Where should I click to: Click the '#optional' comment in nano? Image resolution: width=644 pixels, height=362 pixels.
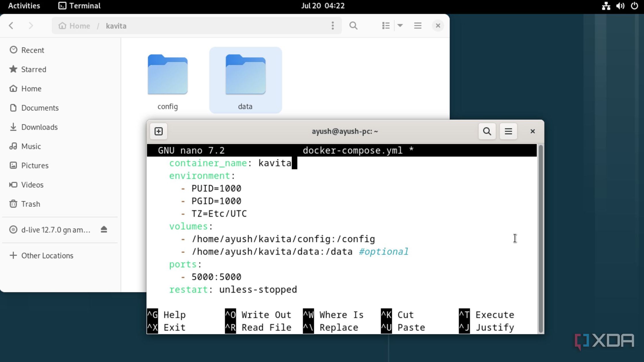384,252
